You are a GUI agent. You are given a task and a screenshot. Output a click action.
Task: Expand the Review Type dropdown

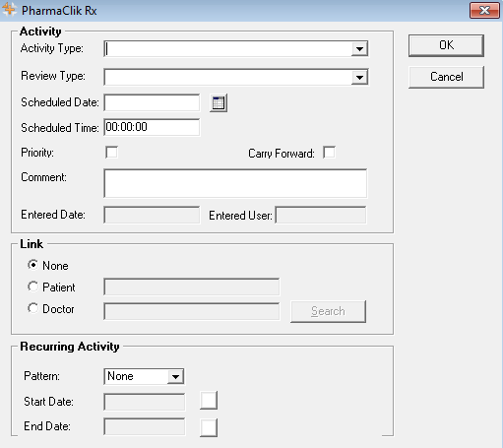click(x=359, y=77)
